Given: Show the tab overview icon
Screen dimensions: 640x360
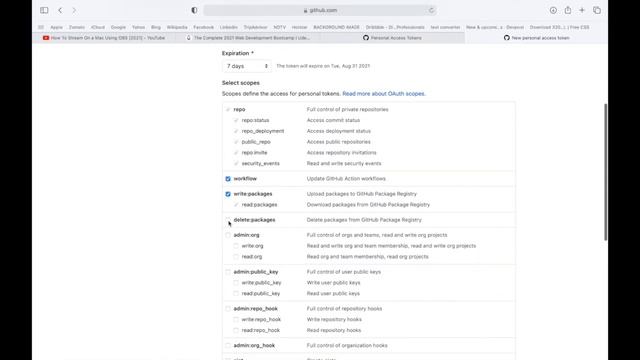Looking at the screenshot, I should click(597, 10).
